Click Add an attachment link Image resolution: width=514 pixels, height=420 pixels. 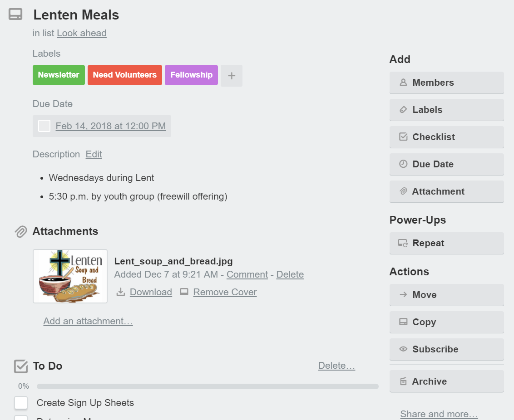[x=88, y=321]
